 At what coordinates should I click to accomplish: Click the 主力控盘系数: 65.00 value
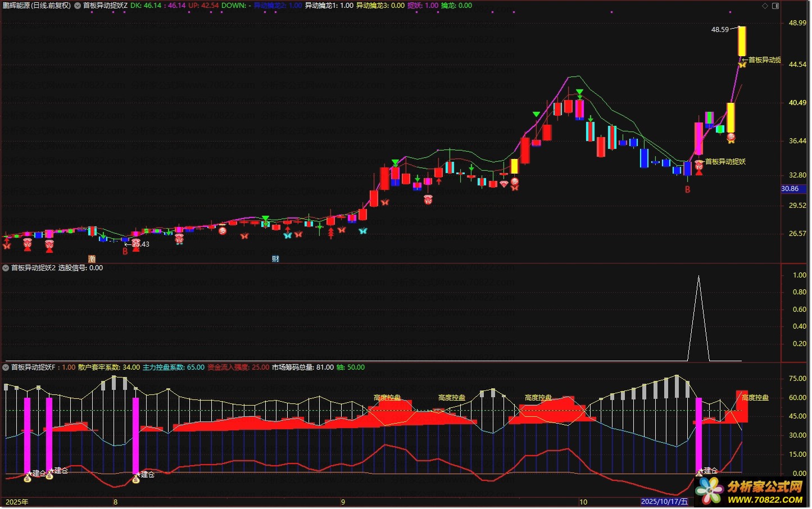(174, 367)
